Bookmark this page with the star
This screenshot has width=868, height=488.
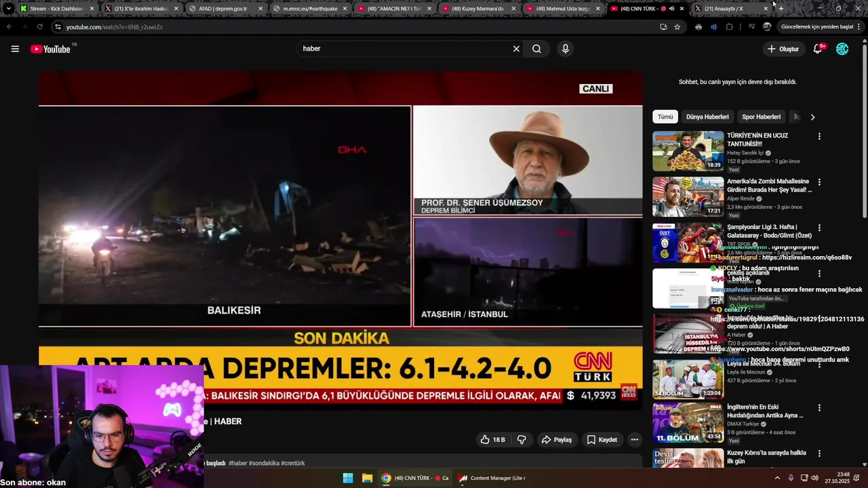click(677, 27)
